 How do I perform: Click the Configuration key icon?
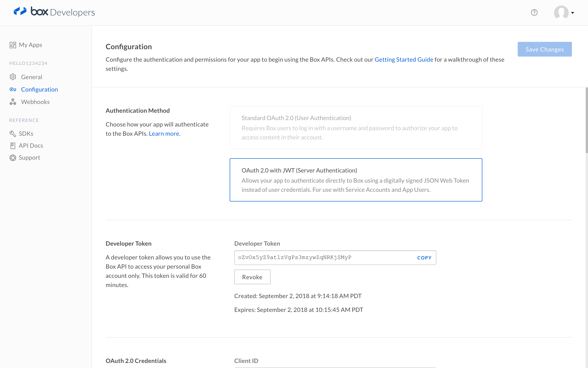point(13,89)
